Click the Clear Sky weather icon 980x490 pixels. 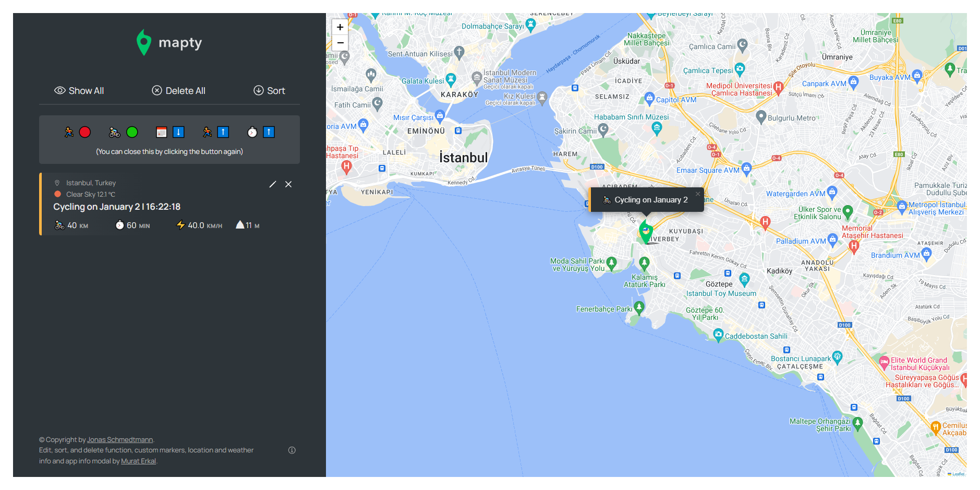pos(58,194)
